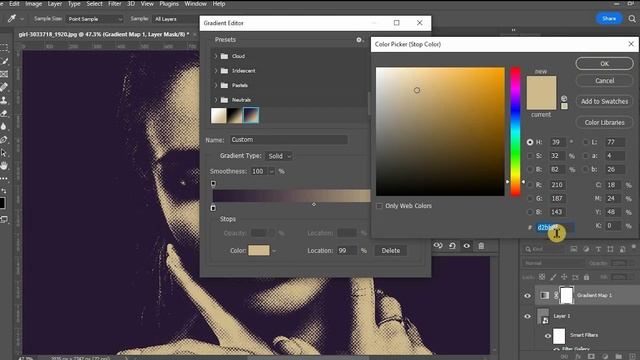This screenshot has height=360, width=640.
Task: Select the Eraser tool
Action: coord(4,113)
